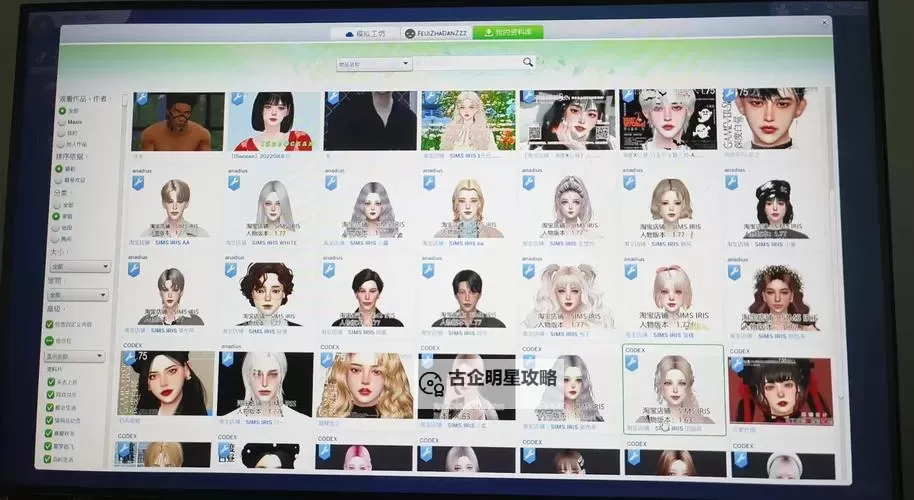Viewport: 914px width, 500px height.
Task: Click the green 组合包 round toggle icon
Action: pos(50,340)
